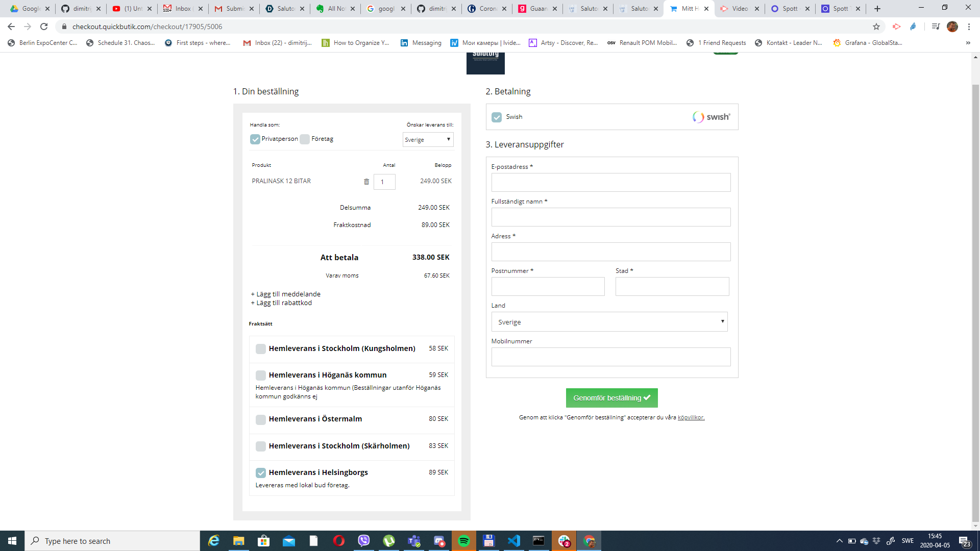Open new browser tab with plus
The height and width of the screenshot is (551, 980).
click(x=877, y=9)
